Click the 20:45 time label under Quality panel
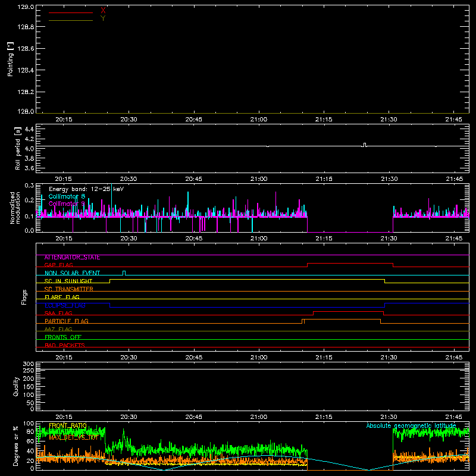 pyautogui.click(x=194, y=417)
